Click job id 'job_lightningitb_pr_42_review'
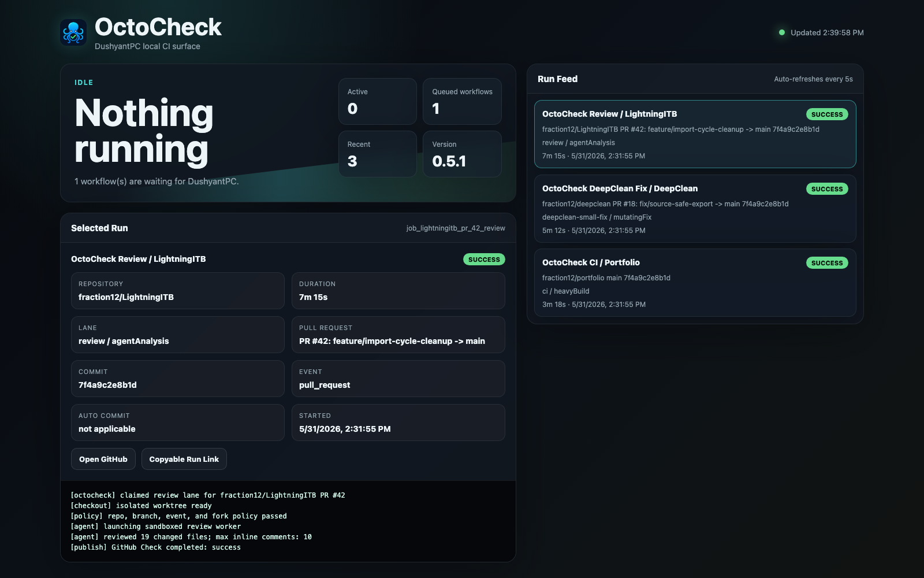Viewport: 924px width, 578px height. [x=456, y=228]
